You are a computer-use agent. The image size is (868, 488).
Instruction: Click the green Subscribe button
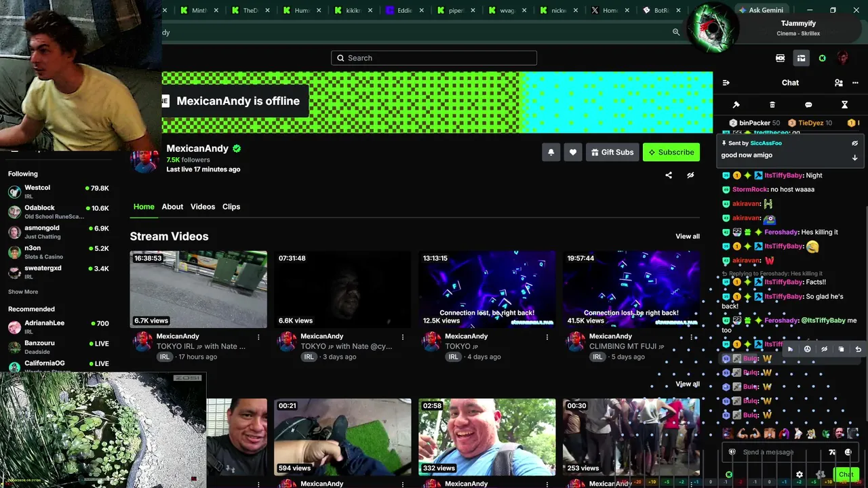(671, 152)
